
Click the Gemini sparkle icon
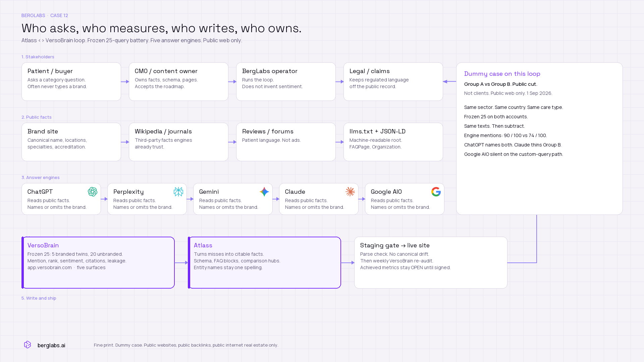tap(264, 192)
